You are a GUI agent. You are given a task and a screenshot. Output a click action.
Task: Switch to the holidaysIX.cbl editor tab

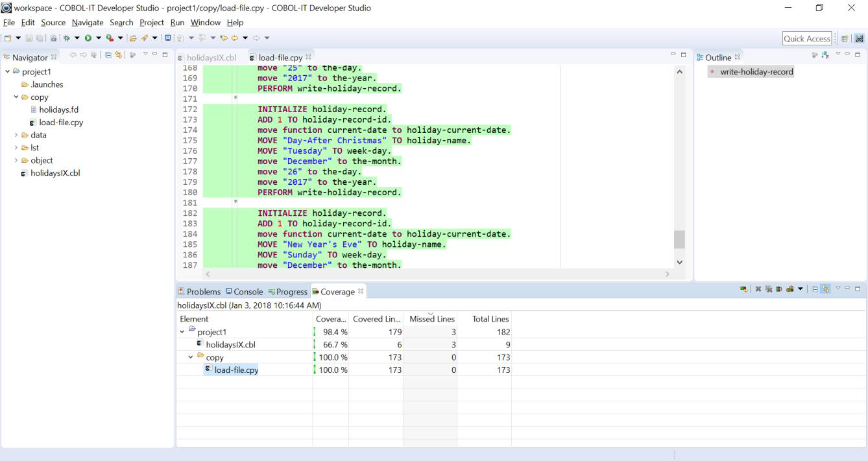pos(211,58)
